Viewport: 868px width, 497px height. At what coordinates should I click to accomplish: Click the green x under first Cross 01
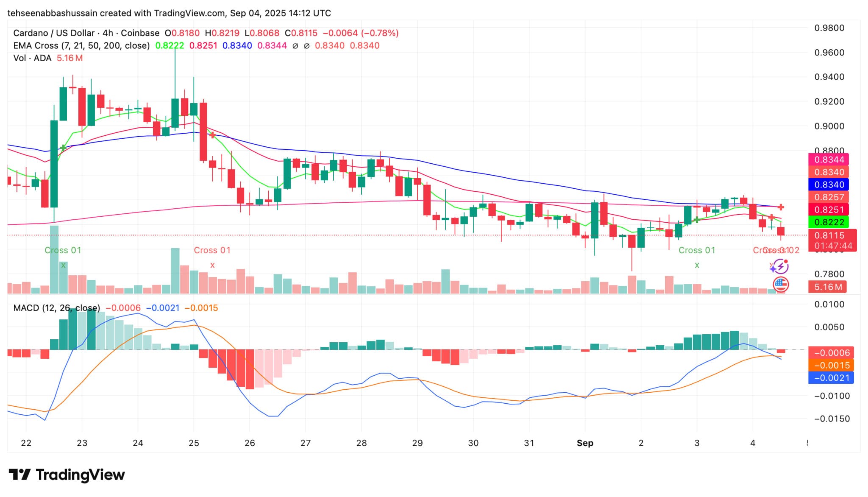(63, 265)
